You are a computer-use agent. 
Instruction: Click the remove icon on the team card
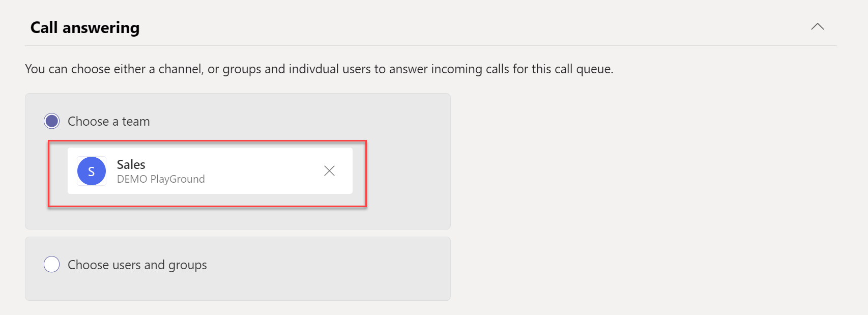tap(329, 171)
